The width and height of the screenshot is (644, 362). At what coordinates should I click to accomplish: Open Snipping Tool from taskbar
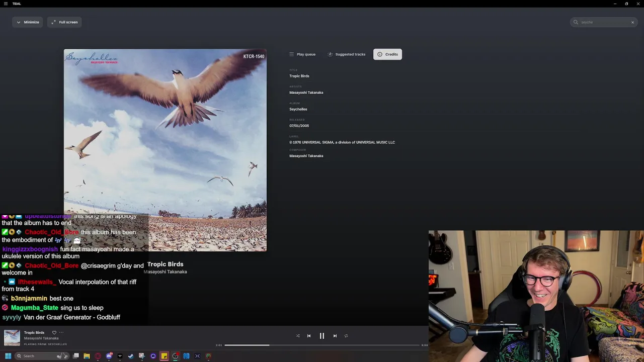pyautogui.click(x=142, y=356)
